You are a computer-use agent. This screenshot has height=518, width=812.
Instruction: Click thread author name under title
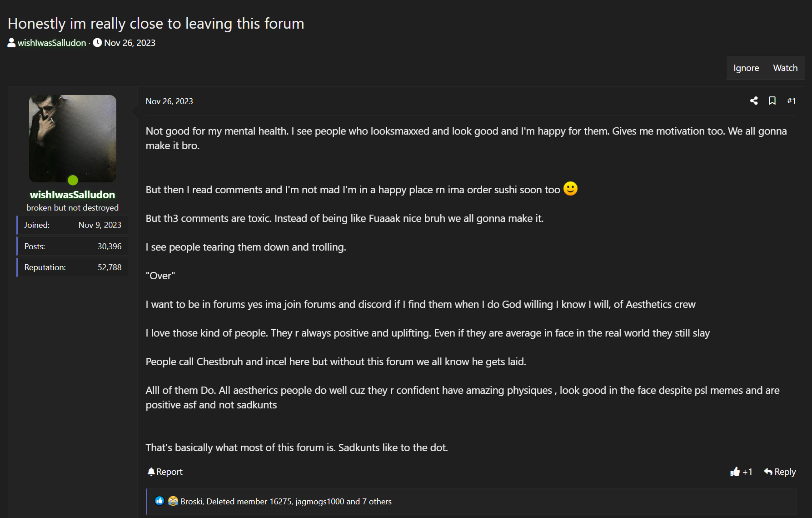[x=52, y=43]
